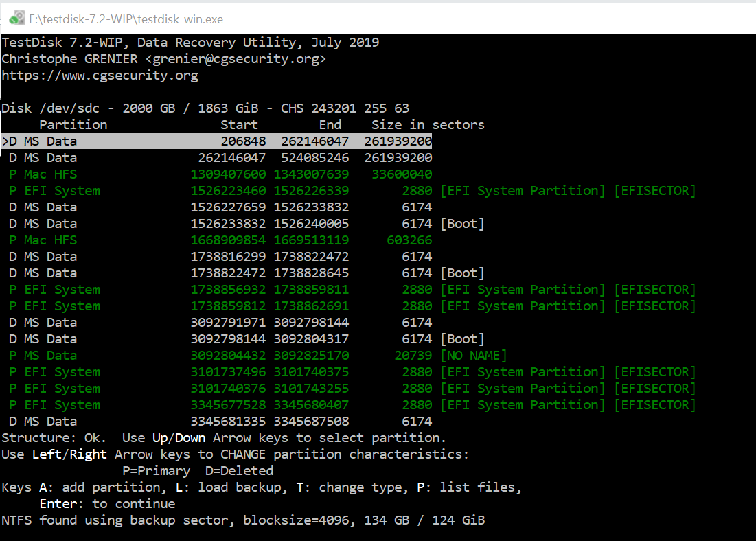Click the P: list files hint
The image size is (756, 541).
(x=470, y=487)
